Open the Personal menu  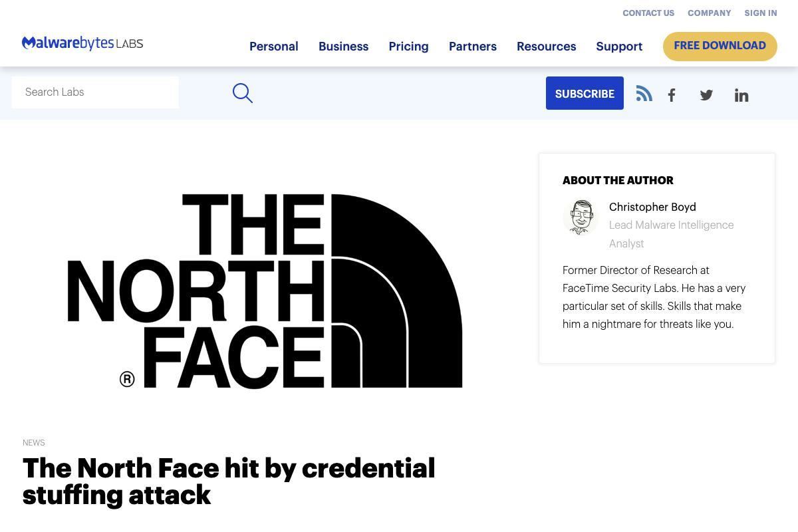pyautogui.click(x=274, y=47)
